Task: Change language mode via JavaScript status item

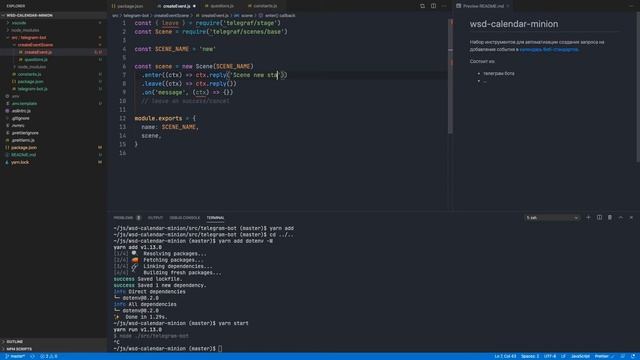Action: [580, 356]
